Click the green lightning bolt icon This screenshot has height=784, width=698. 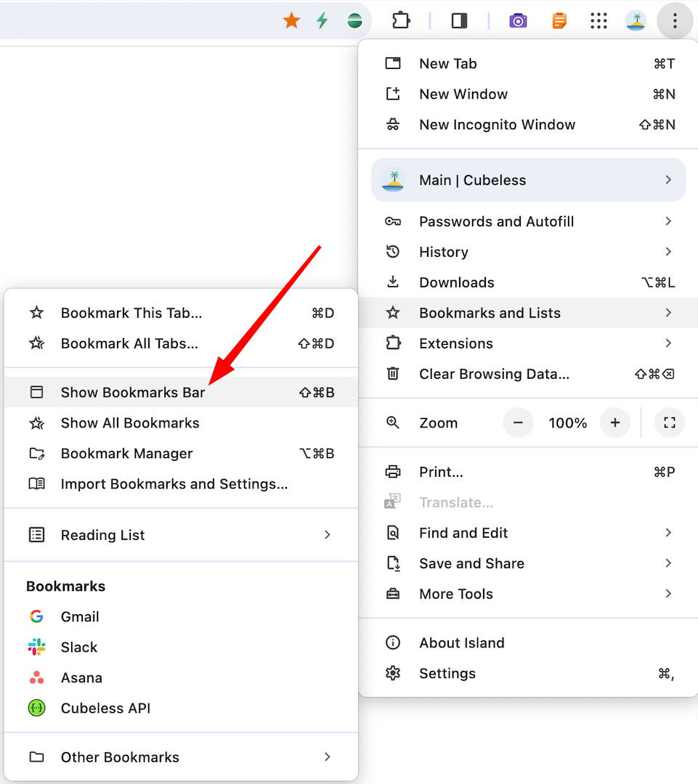pos(322,20)
